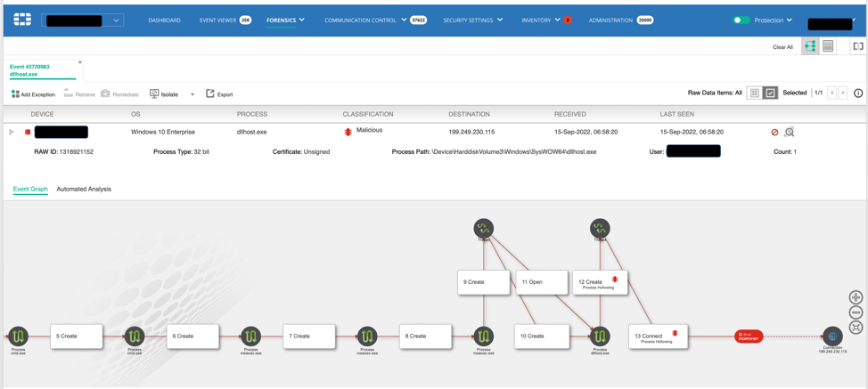Sort by the CLASSIFICATION column header
This screenshot has width=868, height=389.
368,114
